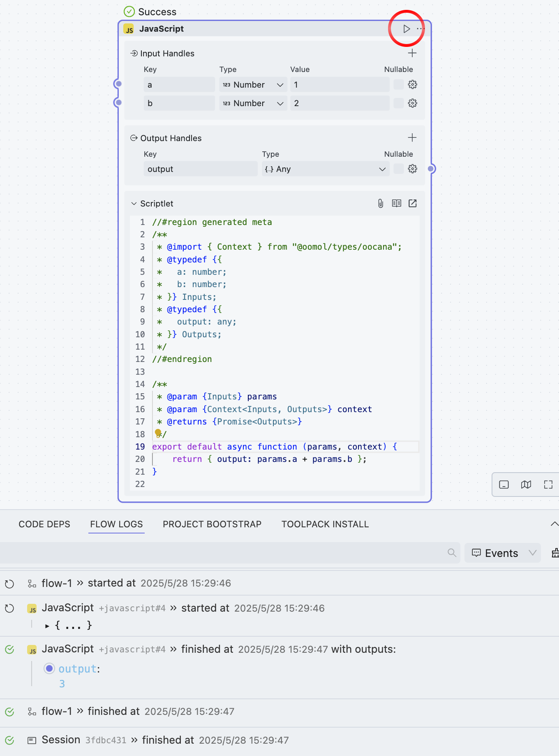Toggle Nullable checkbox for output handle
This screenshot has width=559, height=756.
[398, 169]
